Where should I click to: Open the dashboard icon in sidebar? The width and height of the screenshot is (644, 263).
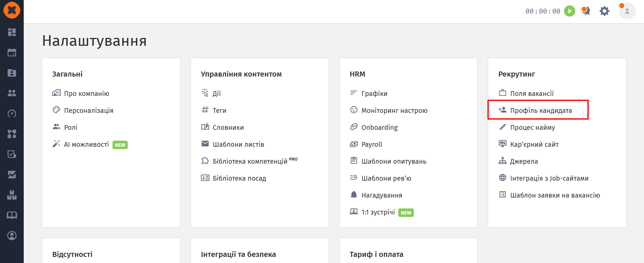[x=12, y=32]
